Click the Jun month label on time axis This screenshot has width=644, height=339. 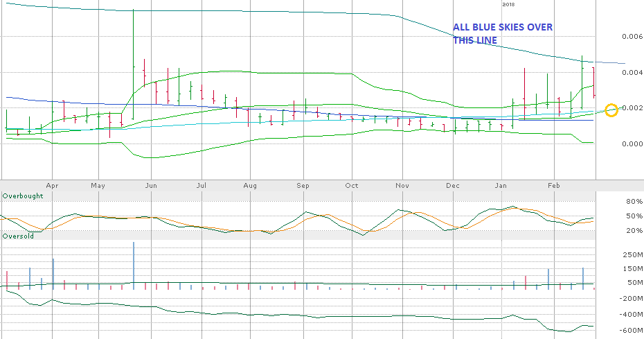[x=151, y=186]
